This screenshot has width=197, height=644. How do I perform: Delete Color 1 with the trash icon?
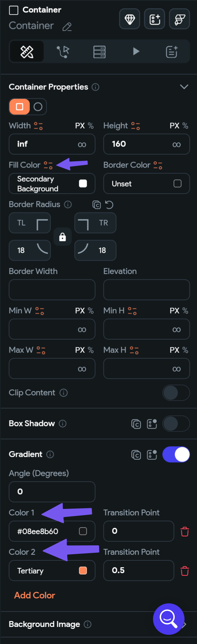click(185, 531)
